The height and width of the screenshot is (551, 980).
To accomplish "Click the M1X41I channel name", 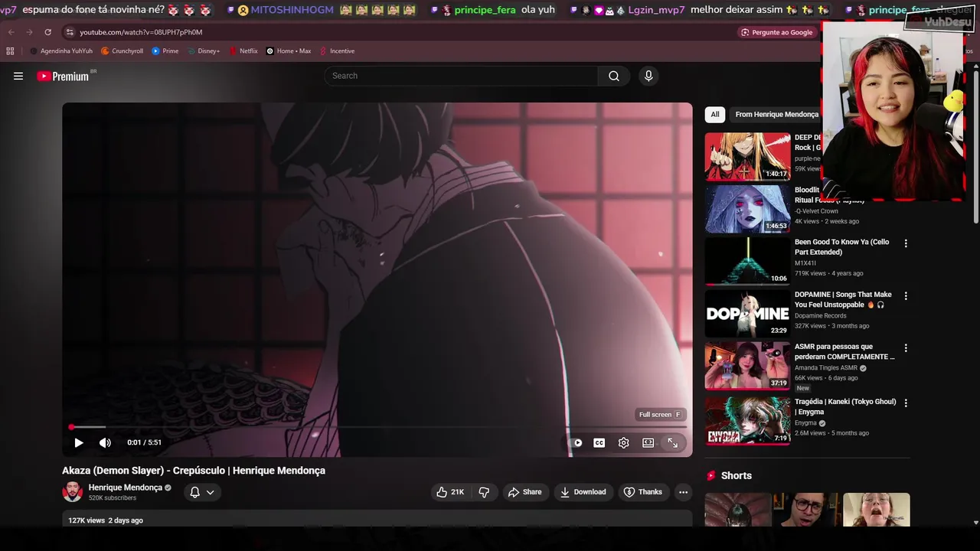I will pos(805,263).
